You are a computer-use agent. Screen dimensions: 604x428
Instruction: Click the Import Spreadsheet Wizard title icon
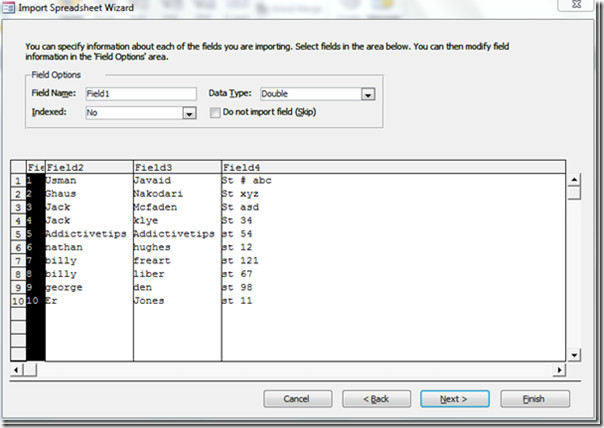(x=8, y=8)
